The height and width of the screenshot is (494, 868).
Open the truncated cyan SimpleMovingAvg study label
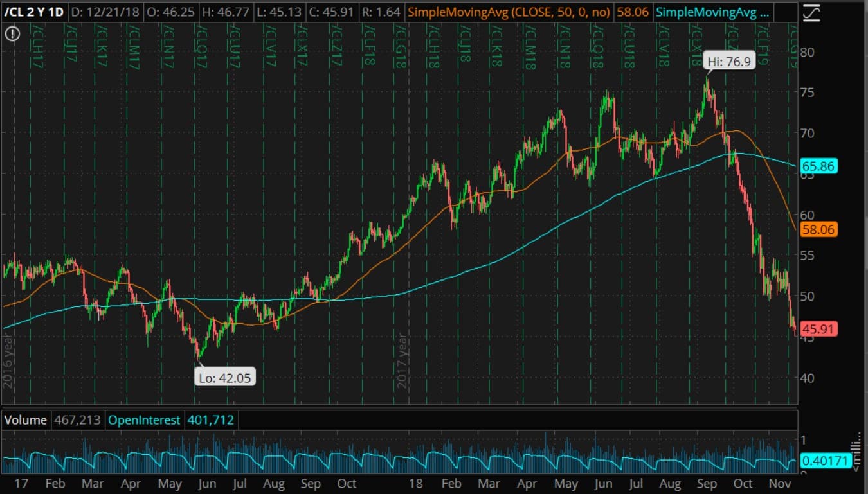coord(713,12)
